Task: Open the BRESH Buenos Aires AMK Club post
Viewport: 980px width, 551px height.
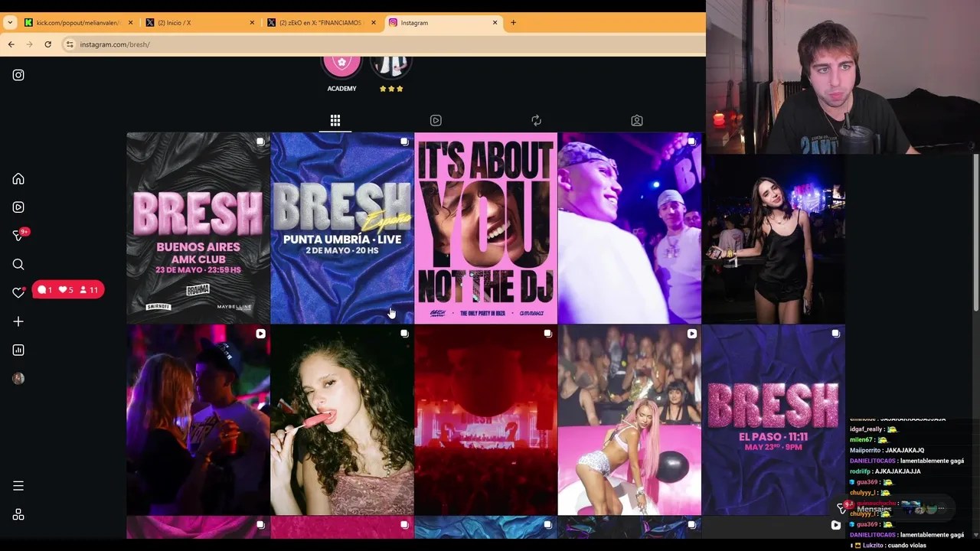Action: [198, 228]
